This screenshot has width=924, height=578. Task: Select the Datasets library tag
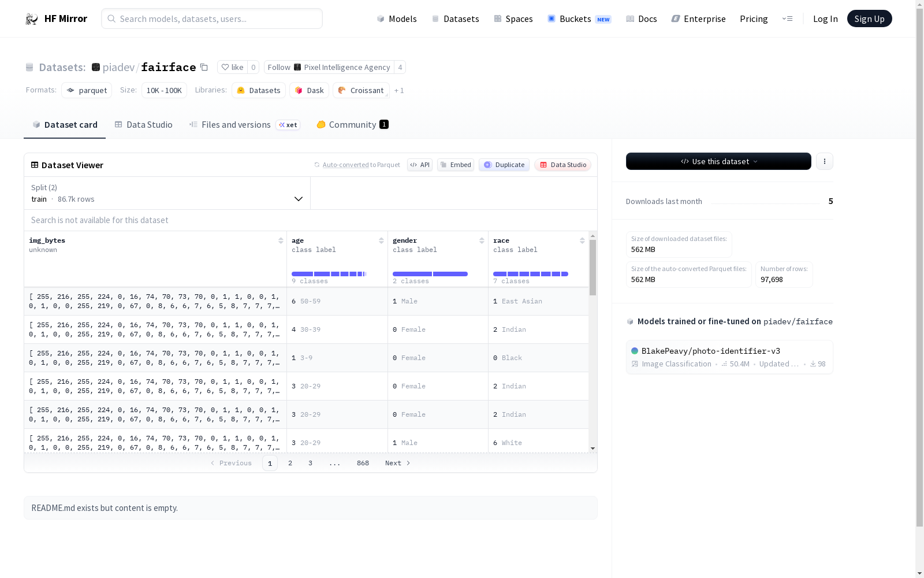click(x=259, y=90)
